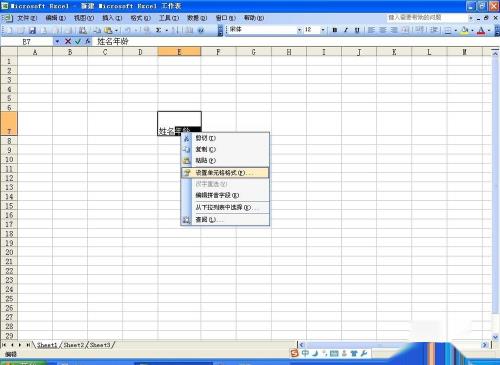500x365 pixels.
Task: Click the paste clipboard toolbar icon
Action: coord(108,30)
